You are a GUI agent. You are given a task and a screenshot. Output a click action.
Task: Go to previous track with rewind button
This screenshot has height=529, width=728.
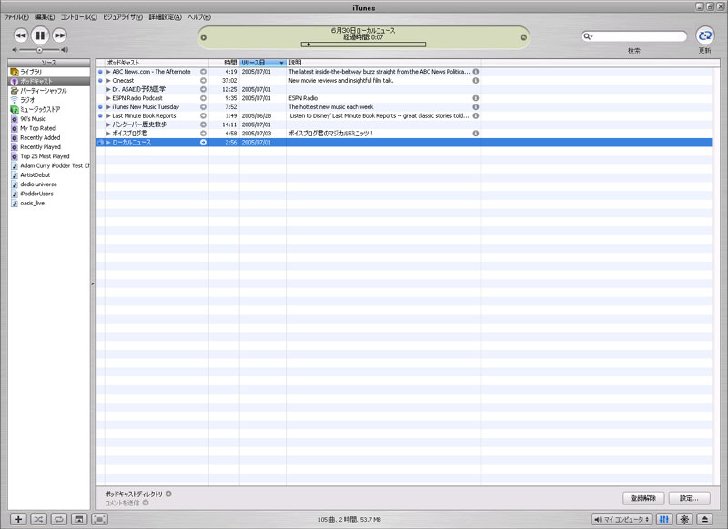click(20, 35)
